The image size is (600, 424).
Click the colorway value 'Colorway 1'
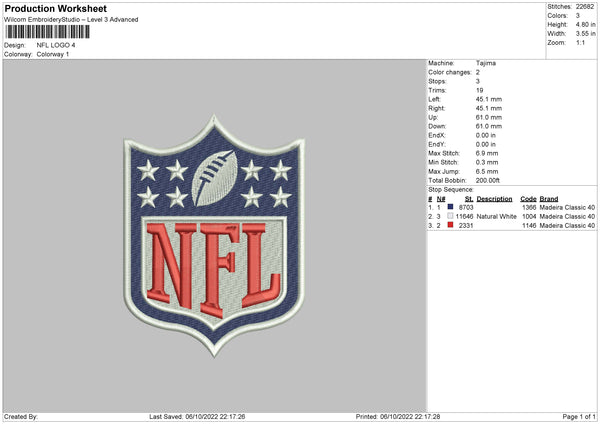pyautogui.click(x=53, y=54)
